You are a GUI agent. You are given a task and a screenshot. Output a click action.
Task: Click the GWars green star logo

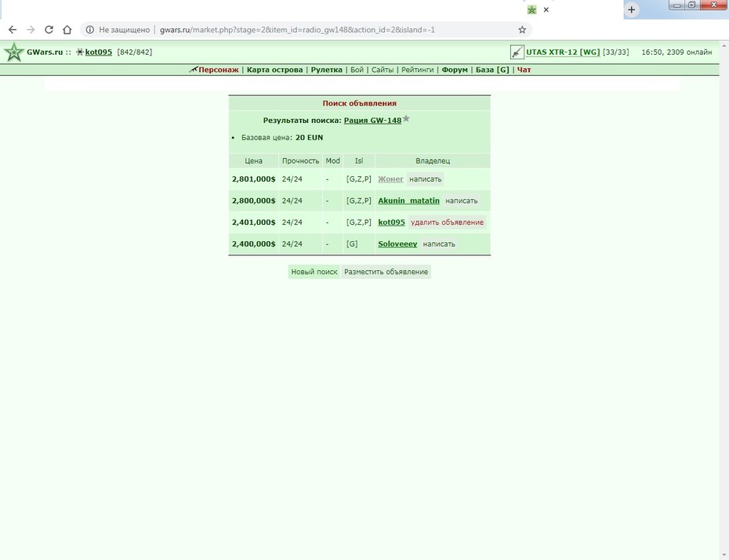click(x=14, y=52)
